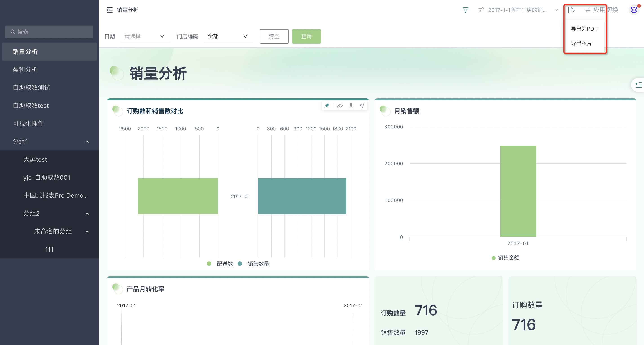Select 导出图片 from the export menu
Image resolution: width=644 pixels, height=345 pixels.
coord(581,43)
